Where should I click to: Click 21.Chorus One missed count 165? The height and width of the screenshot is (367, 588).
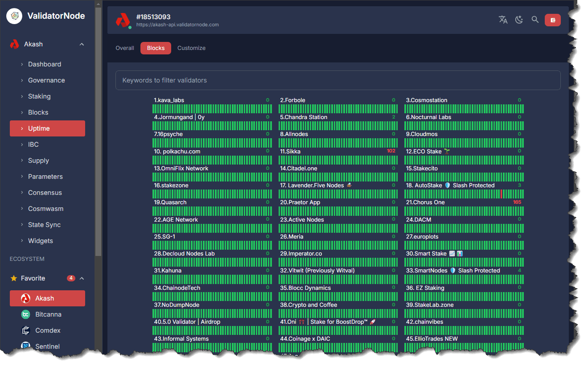point(517,202)
